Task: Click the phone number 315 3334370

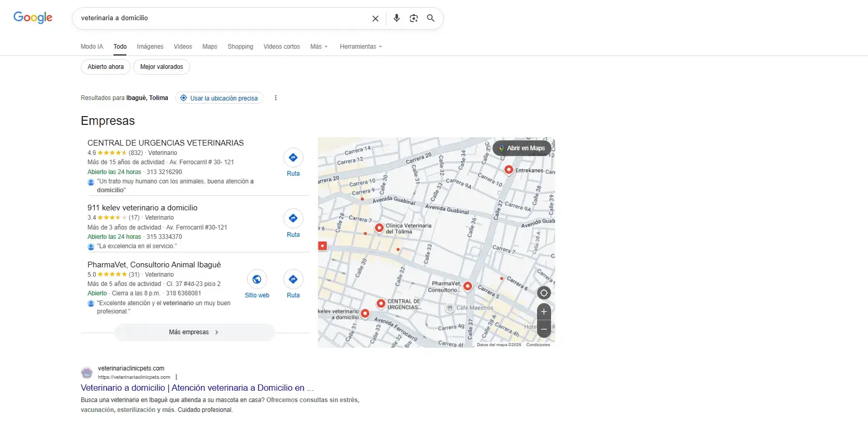Action: 164,237
